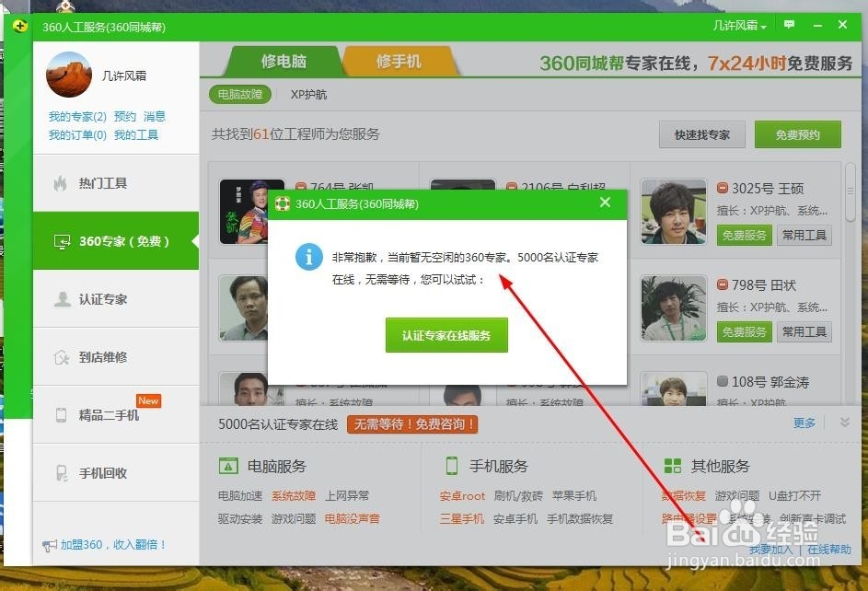Screen dimensions: 868x591
Task: Click 常用工具 for 3025号 王硕
Action: (804, 235)
